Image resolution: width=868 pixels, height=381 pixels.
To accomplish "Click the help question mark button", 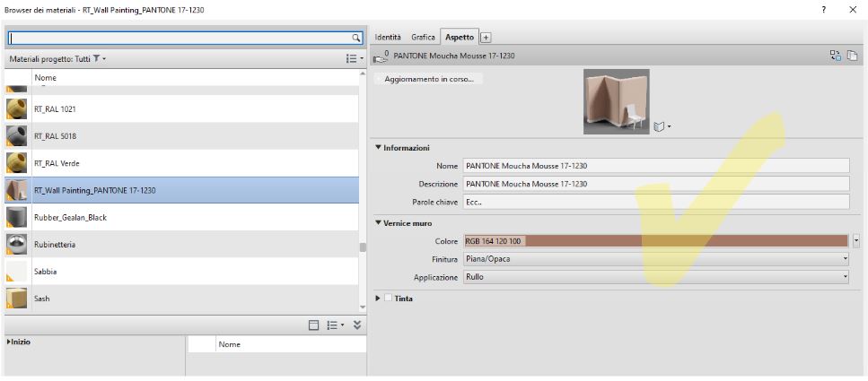I will (824, 9).
